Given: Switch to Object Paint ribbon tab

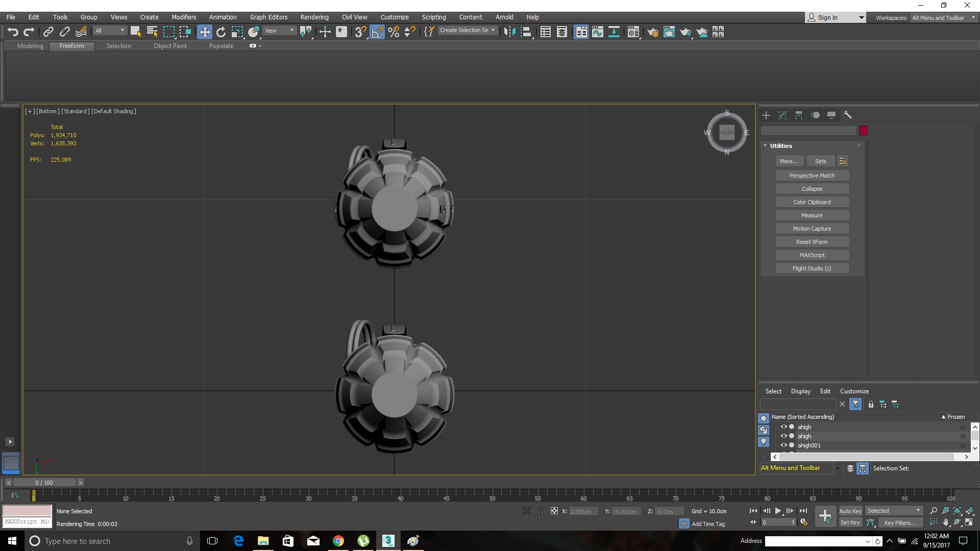Looking at the screenshot, I should click(x=170, y=46).
